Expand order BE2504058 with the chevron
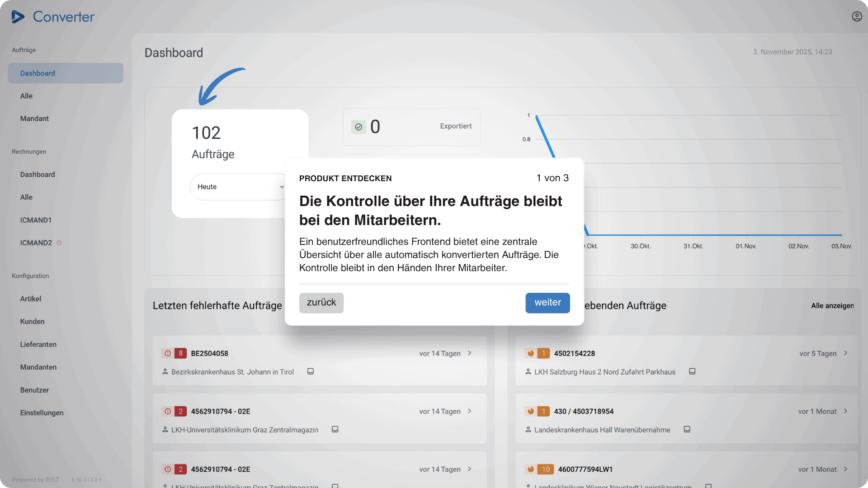This screenshot has height=488, width=868. pyautogui.click(x=470, y=353)
